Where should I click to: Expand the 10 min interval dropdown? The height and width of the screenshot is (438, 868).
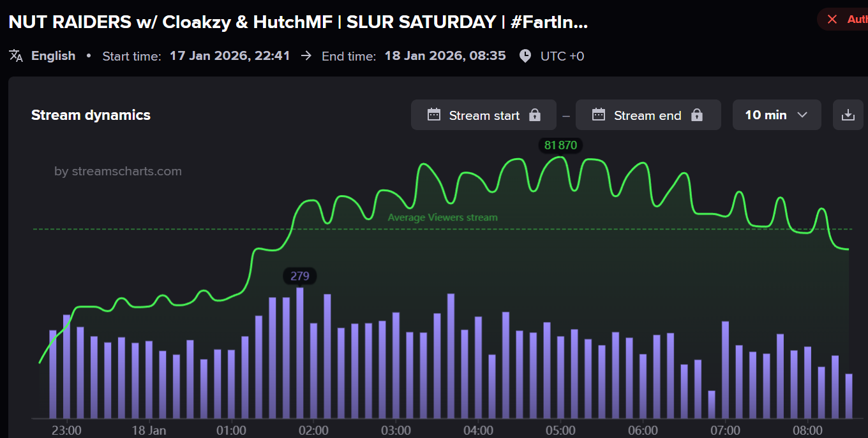click(777, 115)
